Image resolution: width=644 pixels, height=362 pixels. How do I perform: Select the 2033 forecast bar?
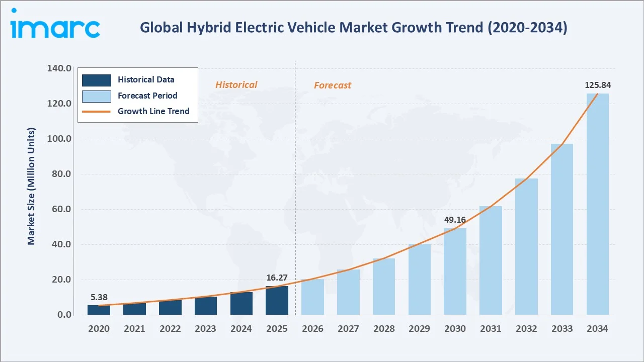[562, 230]
